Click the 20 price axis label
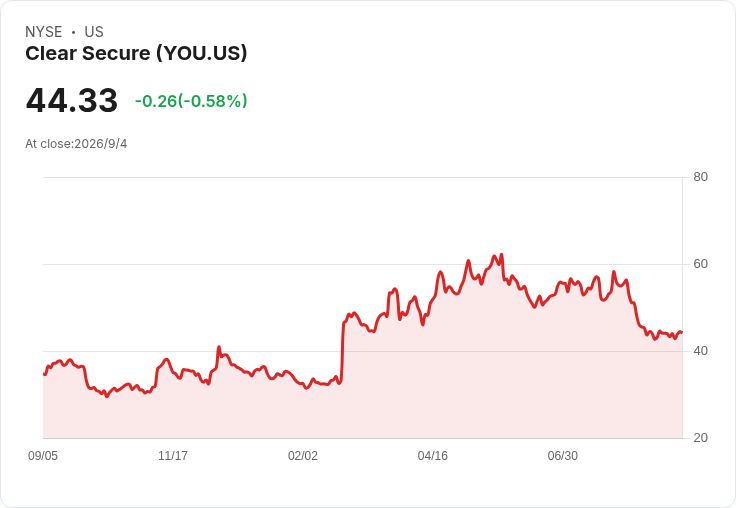Screen dimensions: 736x508 (700, 438)
